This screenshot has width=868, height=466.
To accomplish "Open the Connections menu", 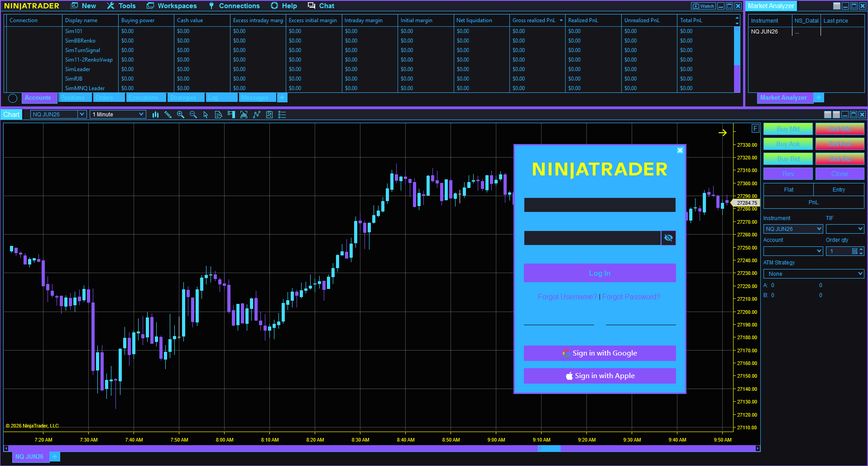I will pyautogui.click(x=234, y=6).
